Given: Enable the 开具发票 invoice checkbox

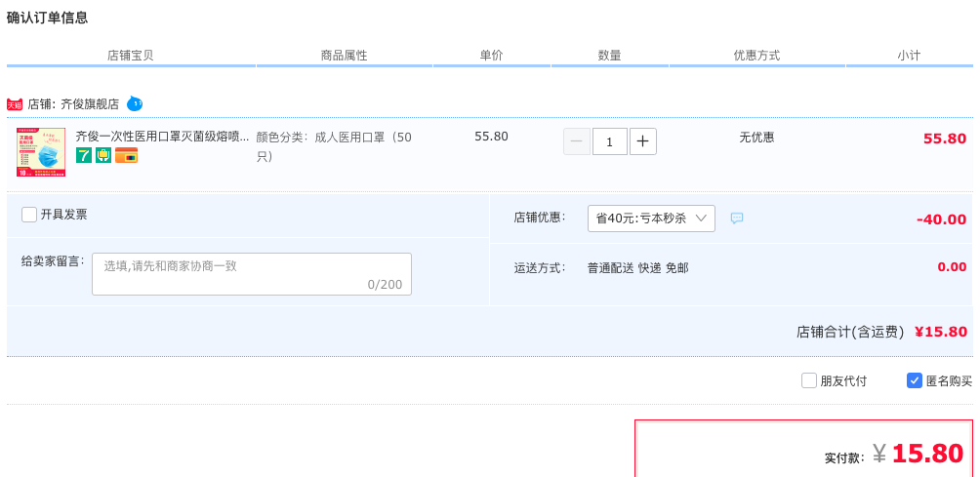Looking at the screenshot, I should [x=28, y=215].
